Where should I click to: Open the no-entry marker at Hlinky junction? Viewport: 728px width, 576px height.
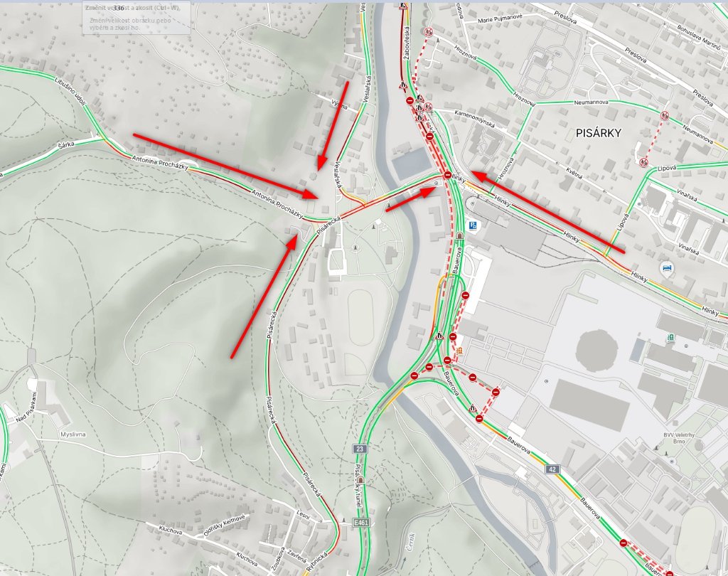pyautogui.click(x=448, y=175)
